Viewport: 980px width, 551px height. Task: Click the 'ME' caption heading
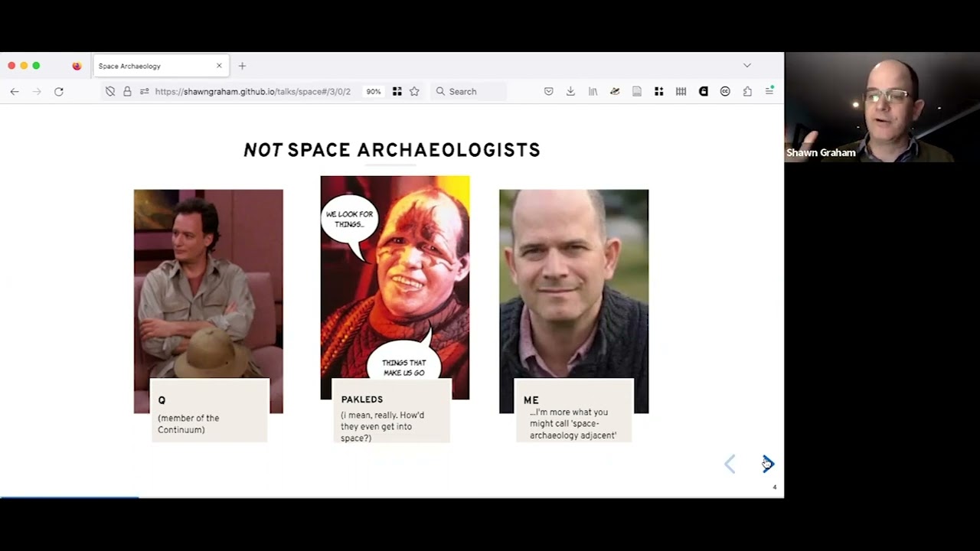531,400
